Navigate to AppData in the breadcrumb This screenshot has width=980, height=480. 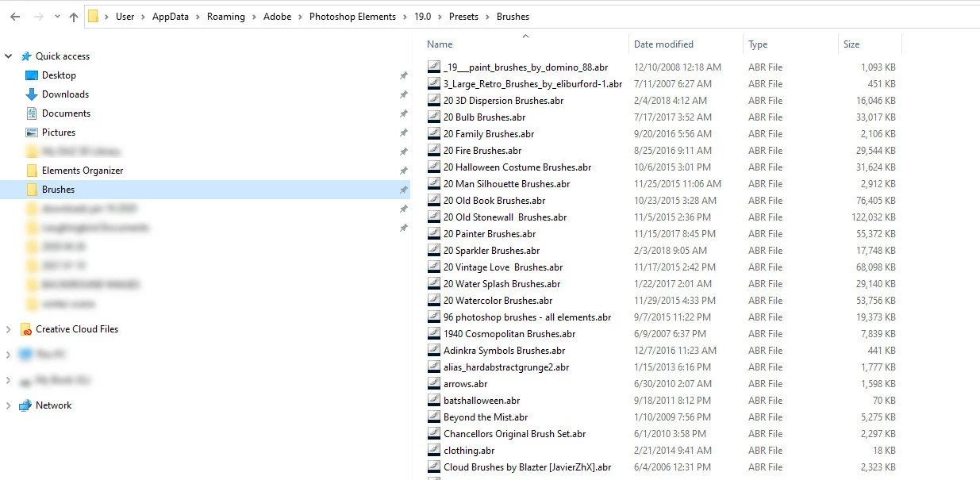[171, 17]
